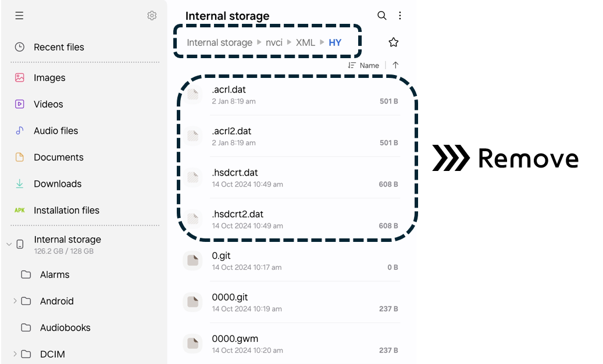The height and width of the screenshot is (364, 603).
Task: Open the three-dot more options menu
Action: 400,15
